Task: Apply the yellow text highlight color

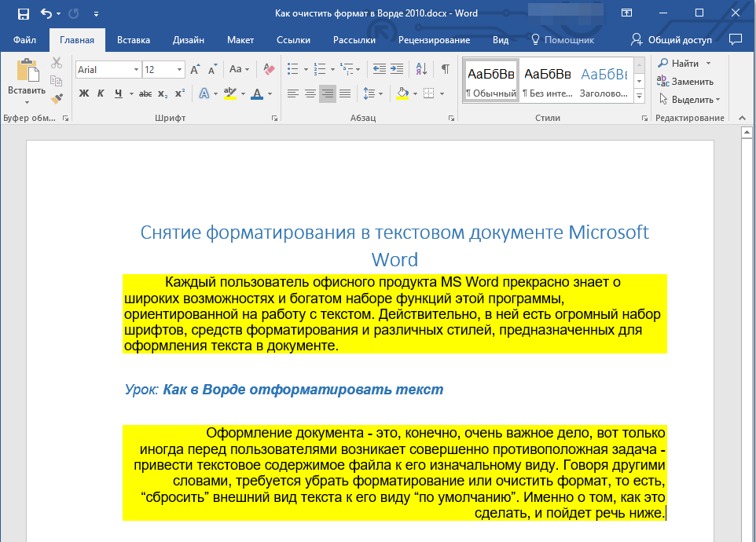Action: coord(229,93)
